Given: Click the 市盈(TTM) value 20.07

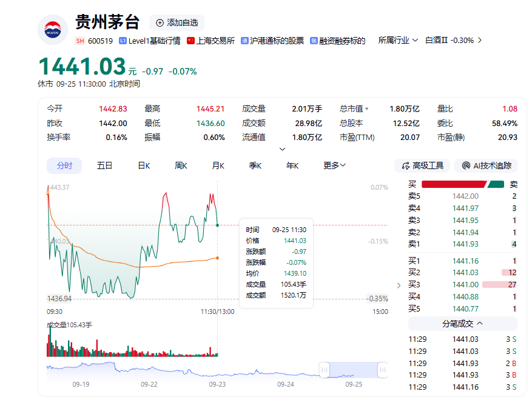Looking at the screenshot, I should (x=410, y=138).
